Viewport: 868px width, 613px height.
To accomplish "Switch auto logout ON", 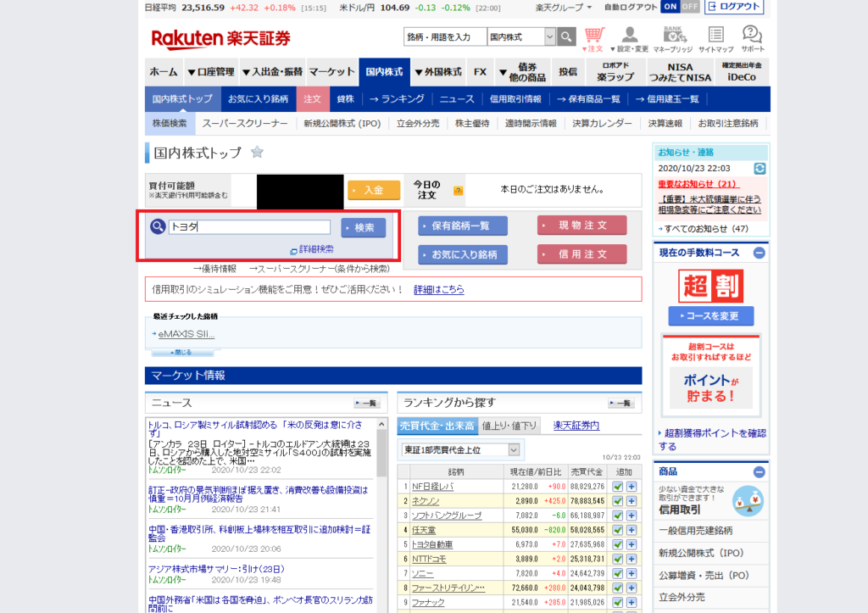I will pos(670,7).
